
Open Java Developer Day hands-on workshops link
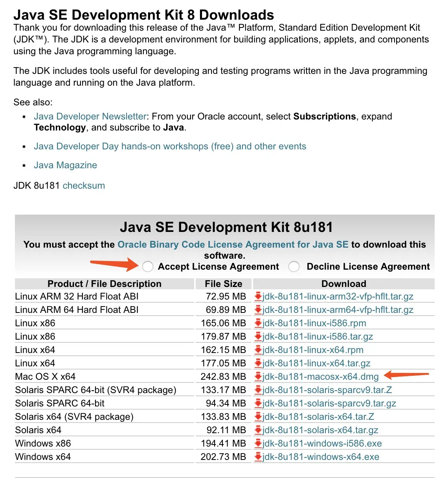(170, 146)
